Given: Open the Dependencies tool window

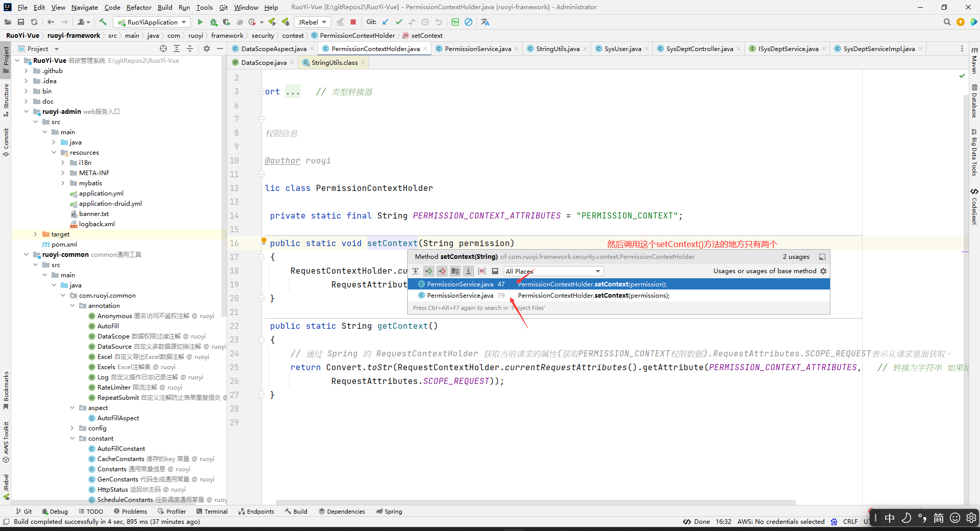Looking at the screenshot, I should [x=341, y=511].
